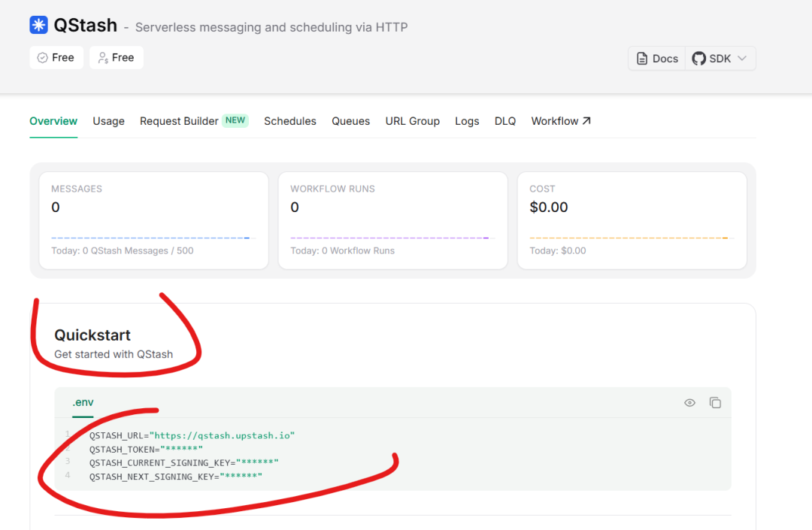Open the Docs button
This screenshot has width=812, height=530.
click(x=656, y=59)
